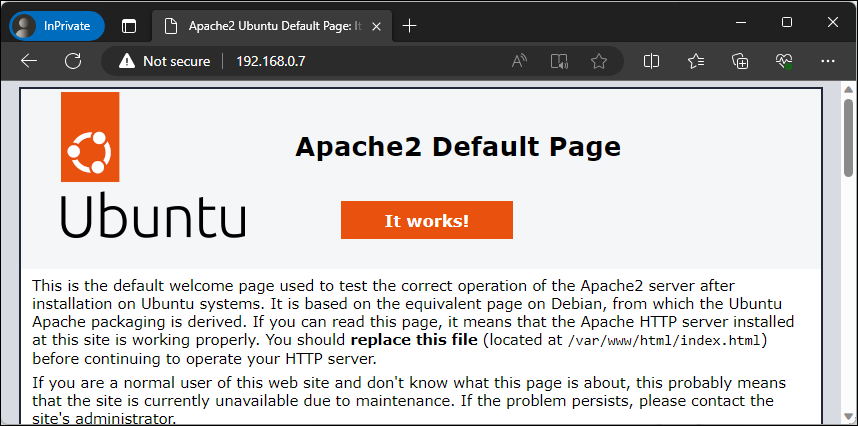Click the page scrollbar down arrow
The width and height of the screenshot is (858, 426).
point(849,418)
